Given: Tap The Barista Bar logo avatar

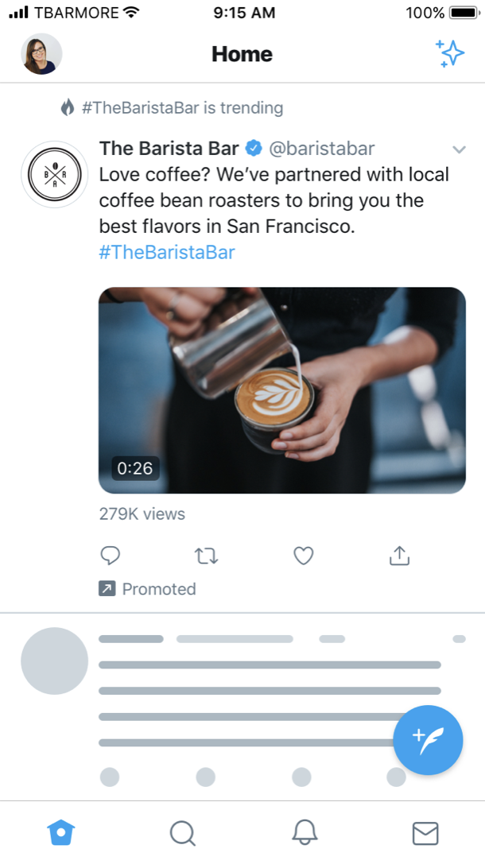Looking at the screenshot, I should point(54,175).
